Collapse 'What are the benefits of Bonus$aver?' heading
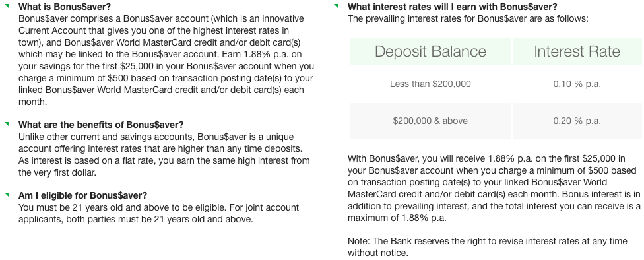This screenshot has width=644, height=260. (x=101, y=125)
